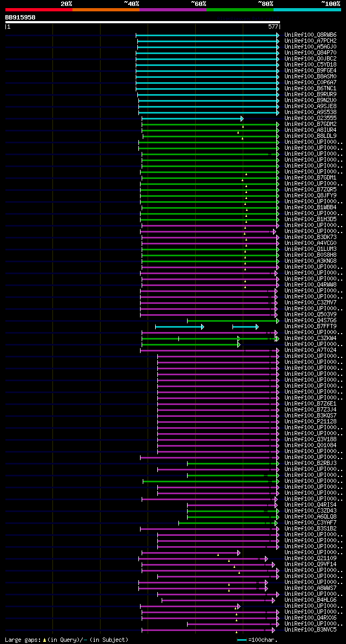
Task: Select the UniRef100_B3DK73 label
Action: [310, 237]
